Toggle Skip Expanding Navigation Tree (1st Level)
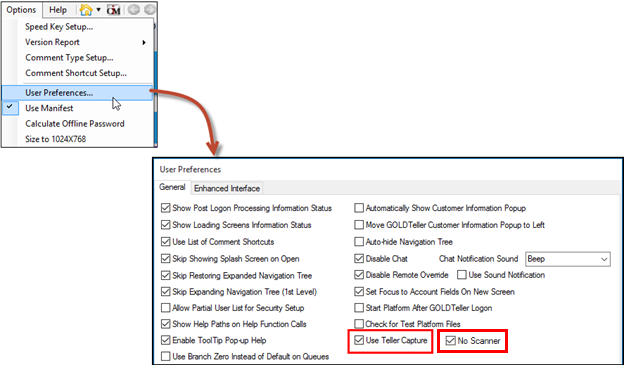Image resolution: width=624 pixels, height=365 pixels. [166, 292]
